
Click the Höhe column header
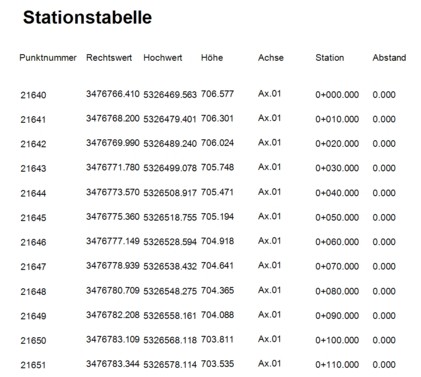(212, 58)
